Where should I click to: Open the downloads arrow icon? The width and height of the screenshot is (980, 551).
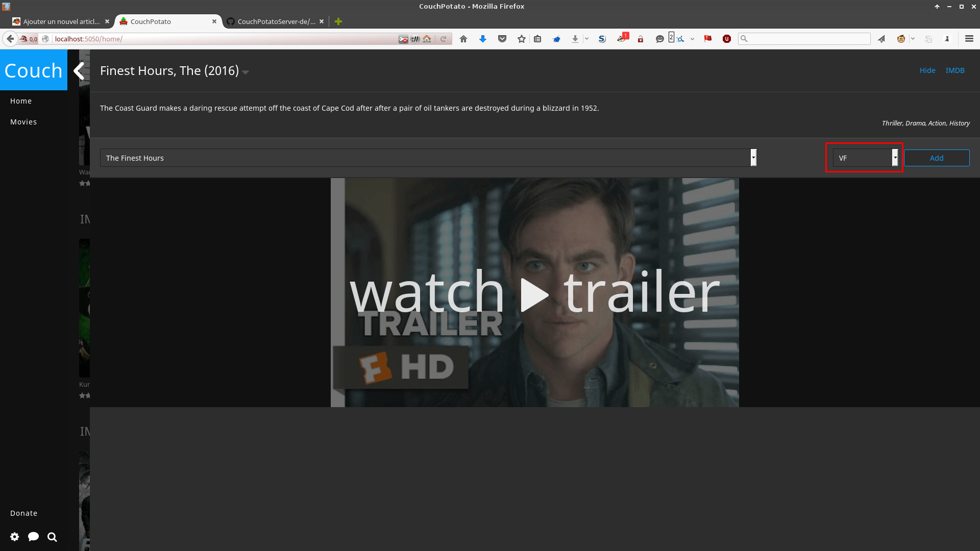(x=575, y=39)
